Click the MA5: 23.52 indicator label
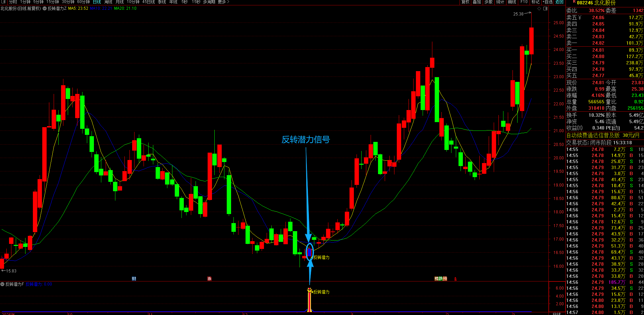 click(x=78, y=8)
